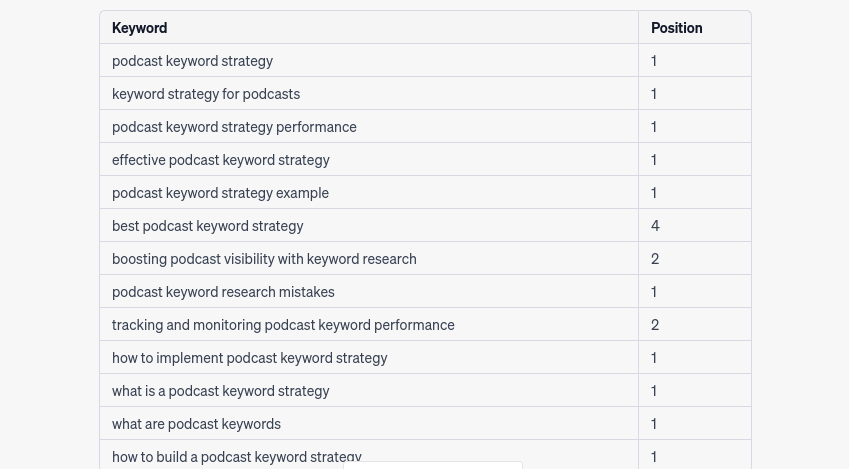This screenshot has width=849, height=469.
Task: Select 'what is a podcast keyword strategy'
Action: click(x=220, y=391)
